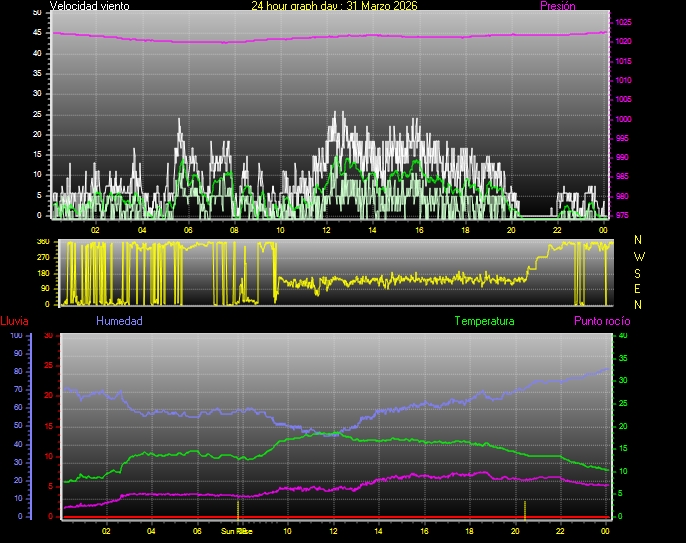Select the Punto rocío legend label
686x543 pixels.
coord(601,321)
